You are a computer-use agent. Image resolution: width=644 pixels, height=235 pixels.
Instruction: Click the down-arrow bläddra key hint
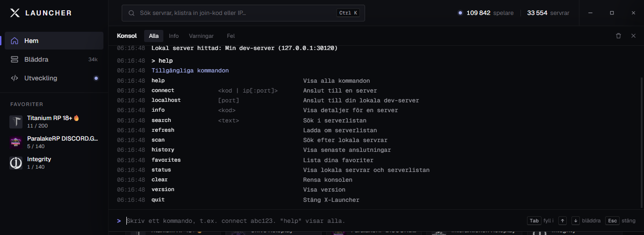[x=576, y=221]
